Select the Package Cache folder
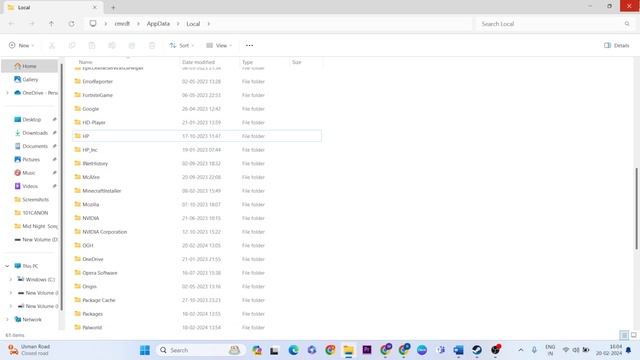The image size is (640, 360). [197, 300]
